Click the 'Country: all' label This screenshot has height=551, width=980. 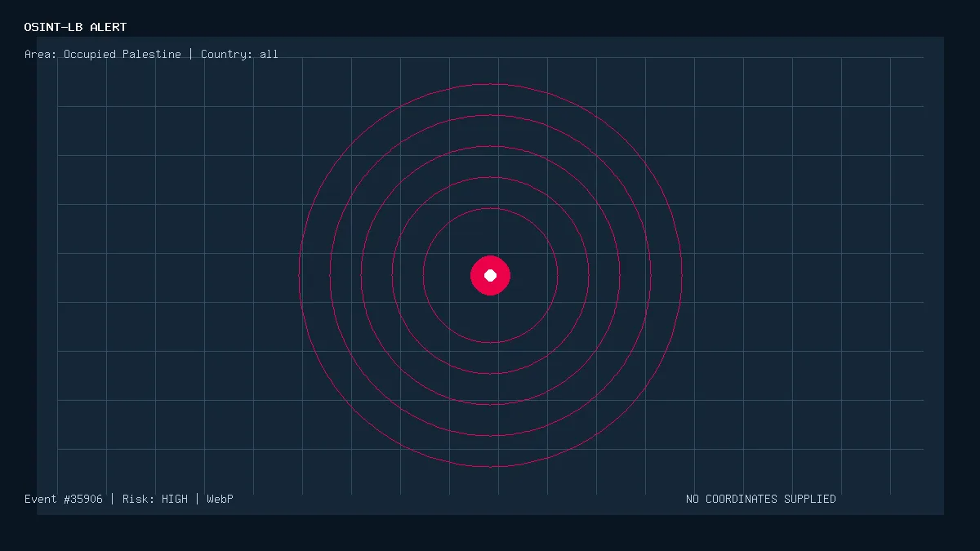[x=239, y=55]
